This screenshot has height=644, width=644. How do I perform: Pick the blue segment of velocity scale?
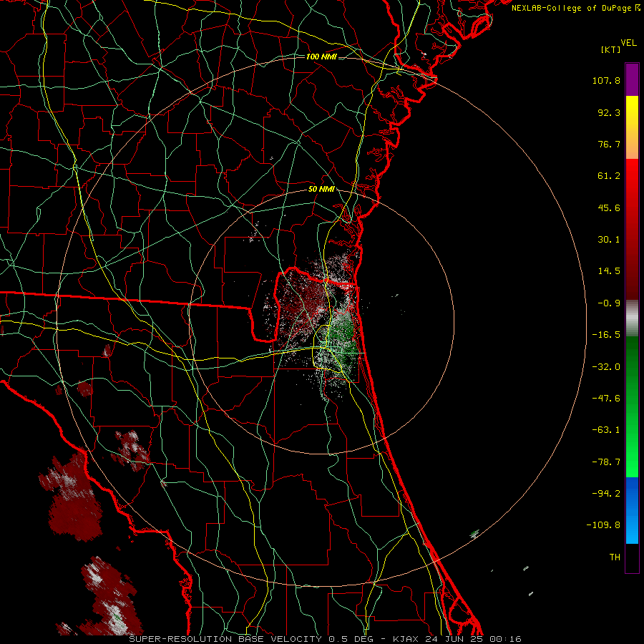click(x=632, y=510)
